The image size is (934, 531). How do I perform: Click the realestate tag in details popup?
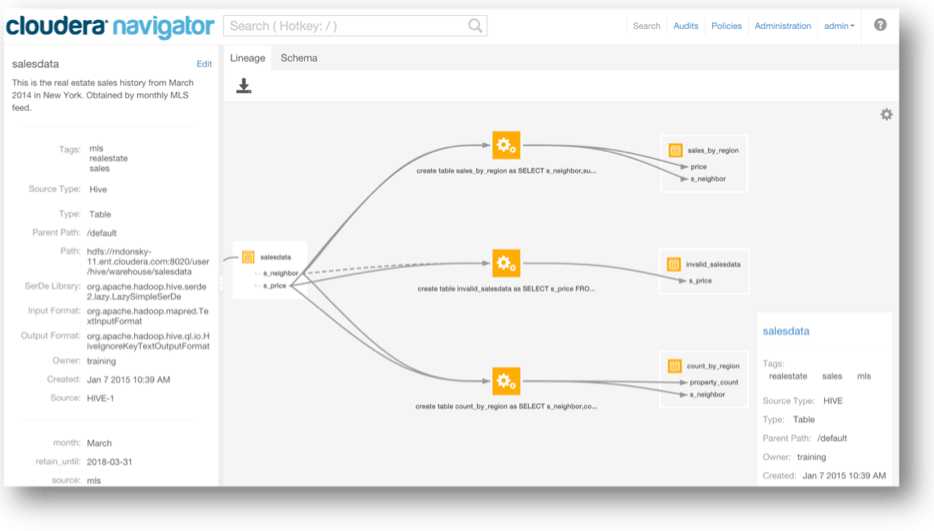(787, 376)
